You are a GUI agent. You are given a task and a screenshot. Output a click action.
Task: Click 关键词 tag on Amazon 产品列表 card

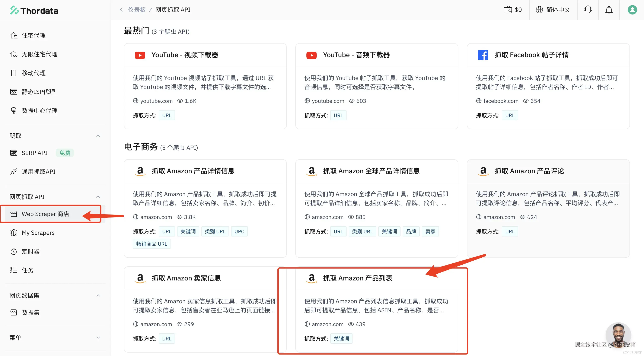(341, 338)
